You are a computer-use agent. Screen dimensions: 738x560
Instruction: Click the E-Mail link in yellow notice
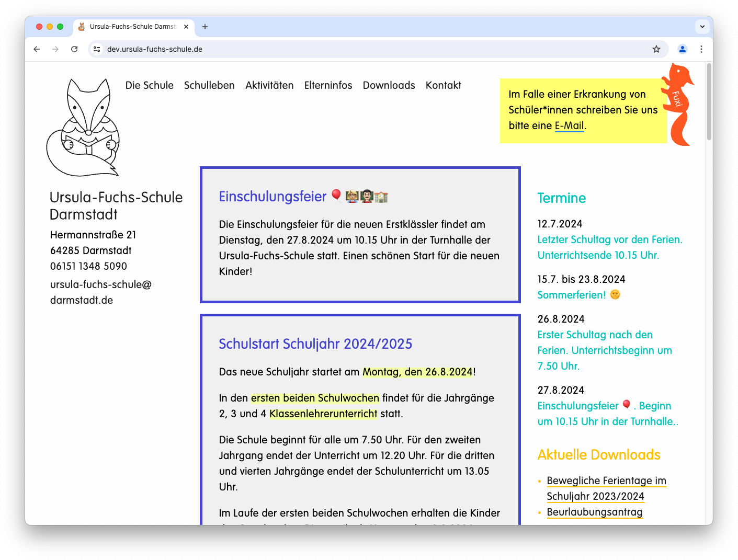click(x=569, y=125)
